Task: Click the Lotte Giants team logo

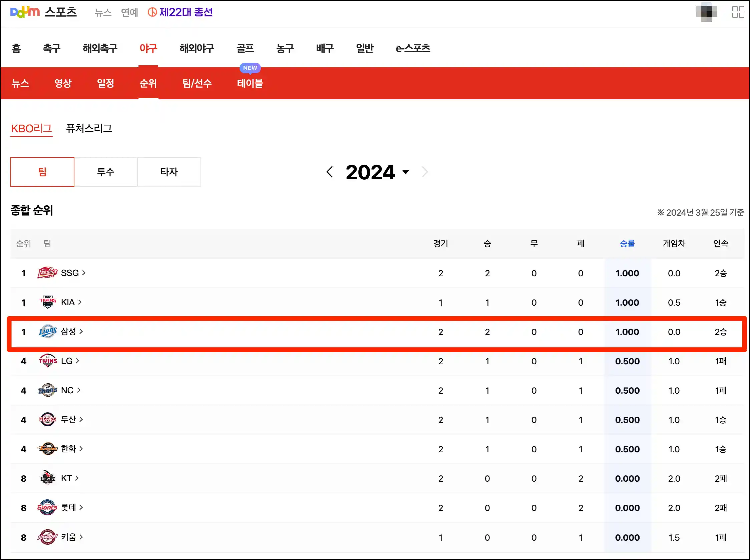Action: click(47, 507)
